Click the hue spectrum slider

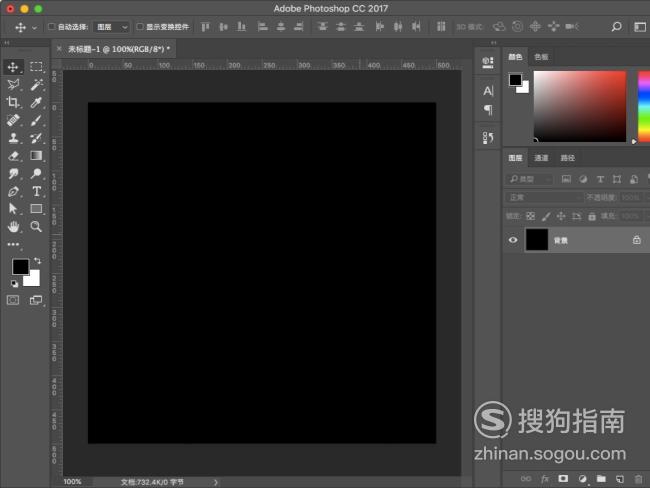pos(644,106)
